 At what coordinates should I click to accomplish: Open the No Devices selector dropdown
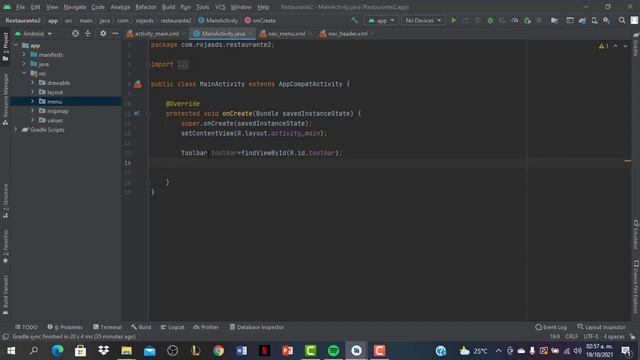[423, 20]
